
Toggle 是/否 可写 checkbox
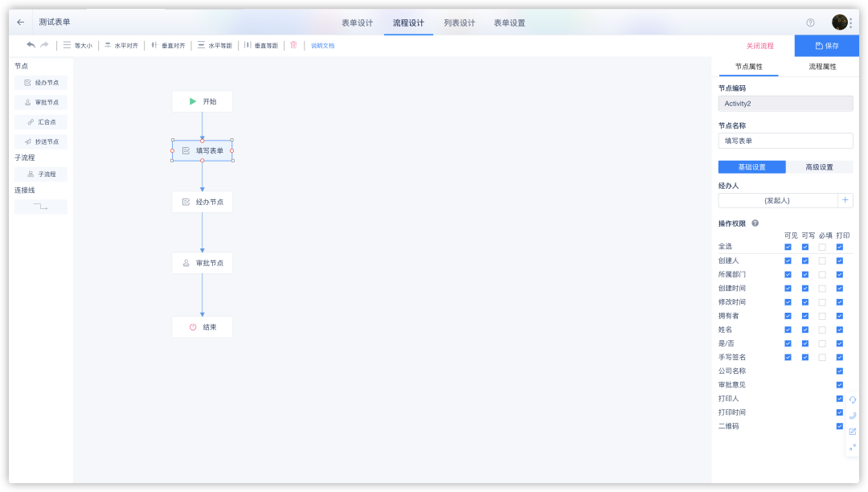(x=805, y=344)
